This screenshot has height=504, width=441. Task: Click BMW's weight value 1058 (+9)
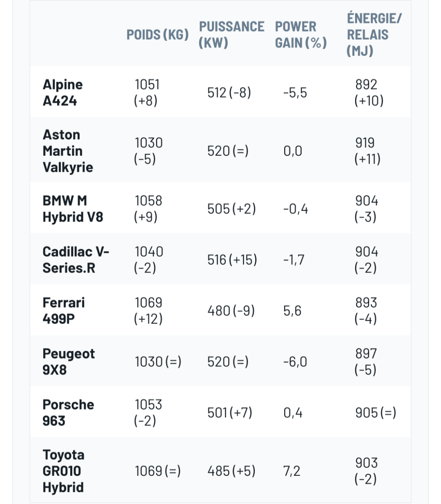click(148, 209)
